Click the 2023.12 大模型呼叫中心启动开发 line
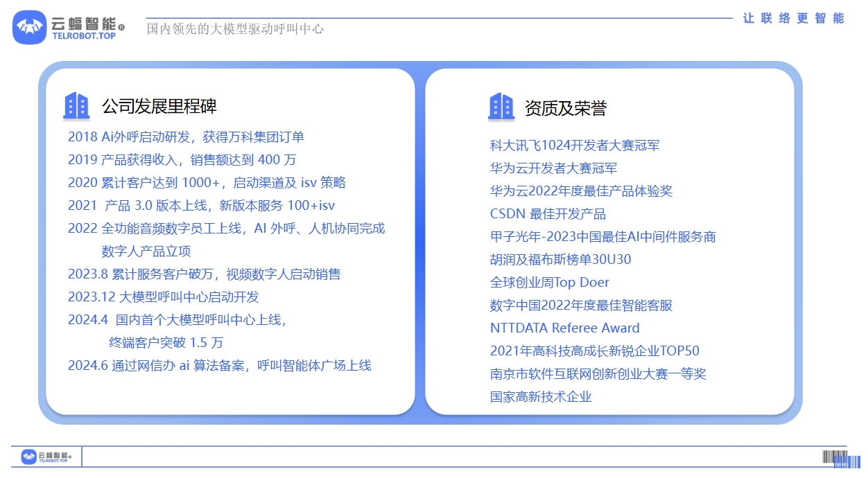Screen dimensions: 868x478 (x=164, y=296)
